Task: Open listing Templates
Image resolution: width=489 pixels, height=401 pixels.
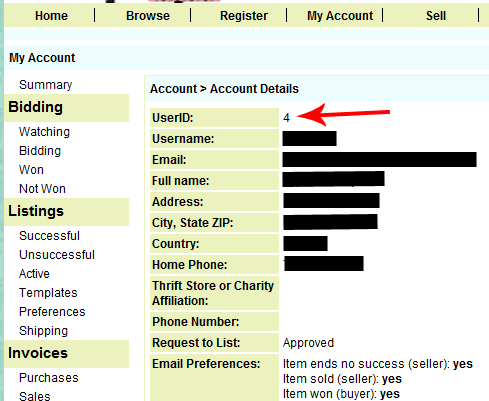Action: pos(48,293)
